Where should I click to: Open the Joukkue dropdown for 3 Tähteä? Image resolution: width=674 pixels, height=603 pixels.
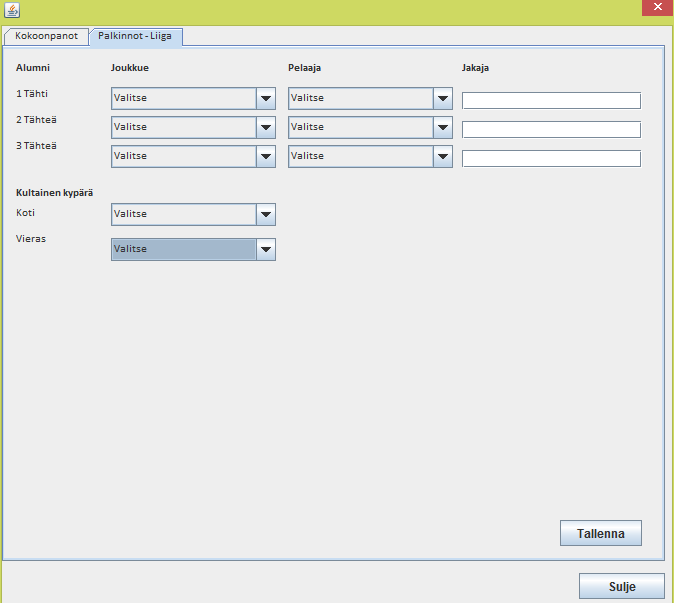pyautogui.click(x=193, y=156)
